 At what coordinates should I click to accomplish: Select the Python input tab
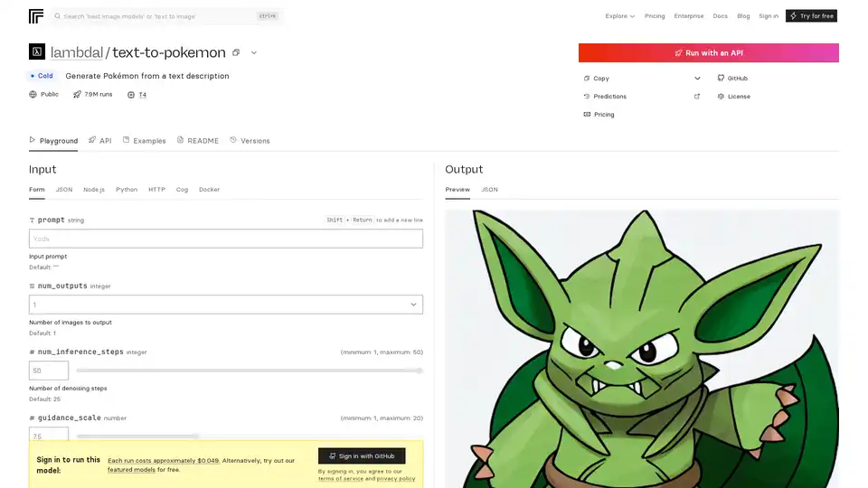click(127, 190)
